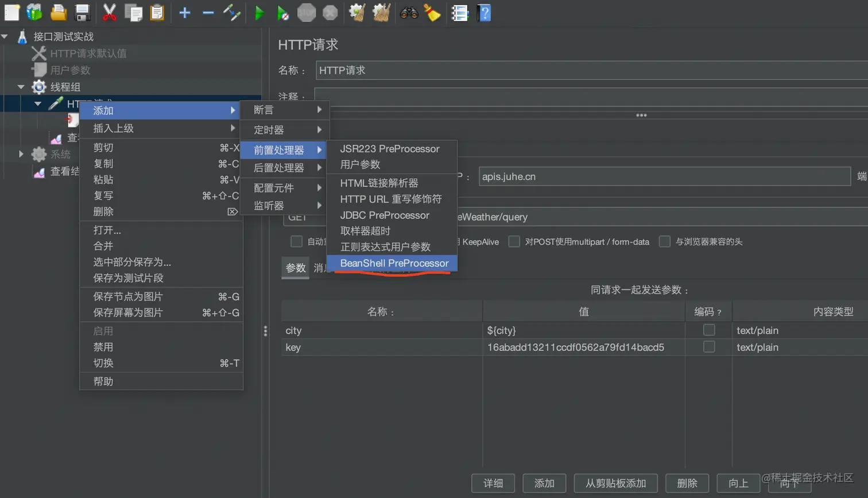
Task: Click the Clear results toolbar icon
Action: click(357, 12)
